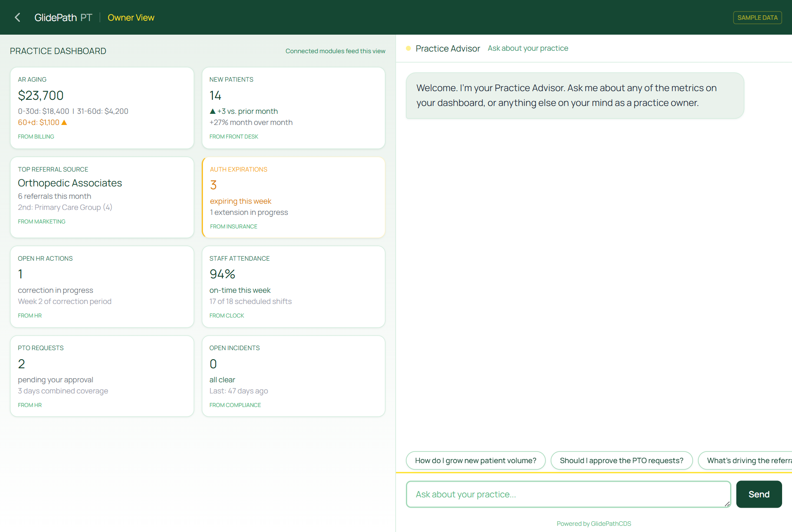Click the FROM COMPLIANCE label
Image resolution: width=792 pixels, height=532 pixels.
coord(235,405)
